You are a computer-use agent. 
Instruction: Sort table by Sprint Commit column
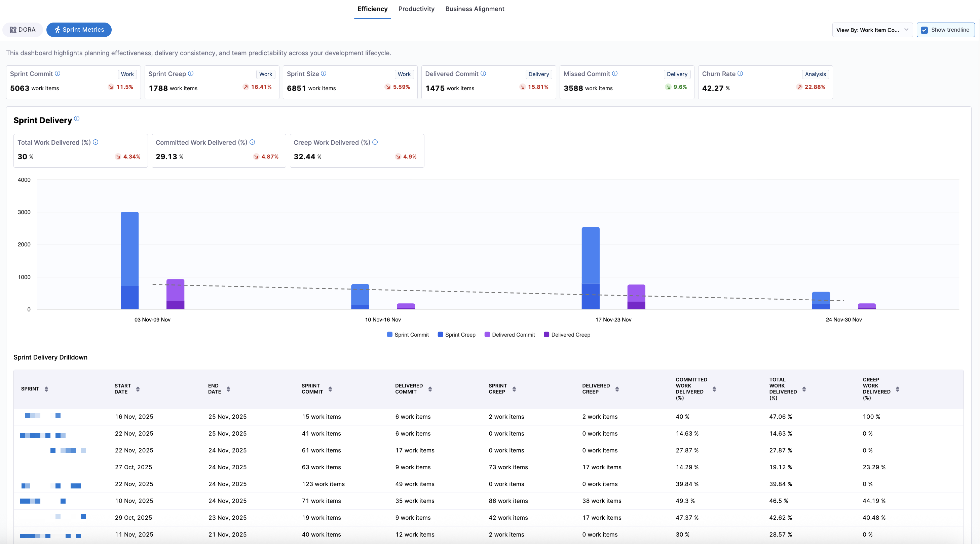point(330,389)
